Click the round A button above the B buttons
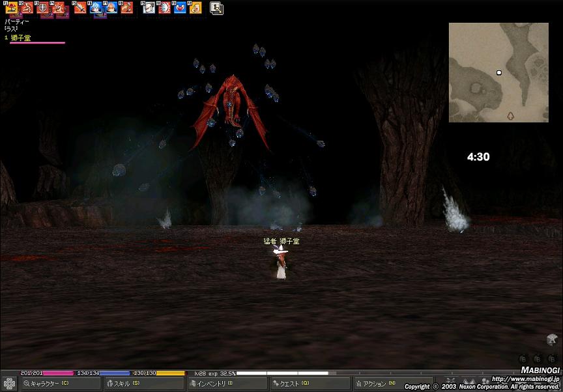Viewport: 563px width, 392px height. click(x=552, y=339)
